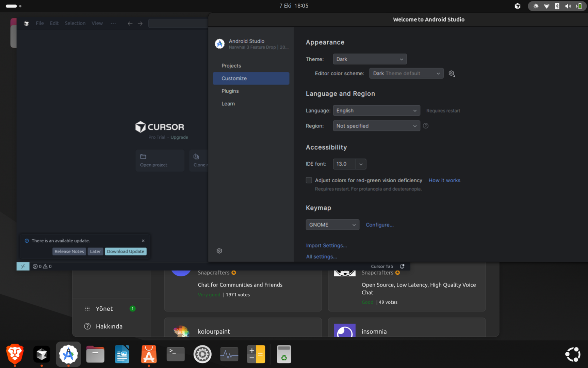Switch to Android Studio in the dock

coord(68,354)
